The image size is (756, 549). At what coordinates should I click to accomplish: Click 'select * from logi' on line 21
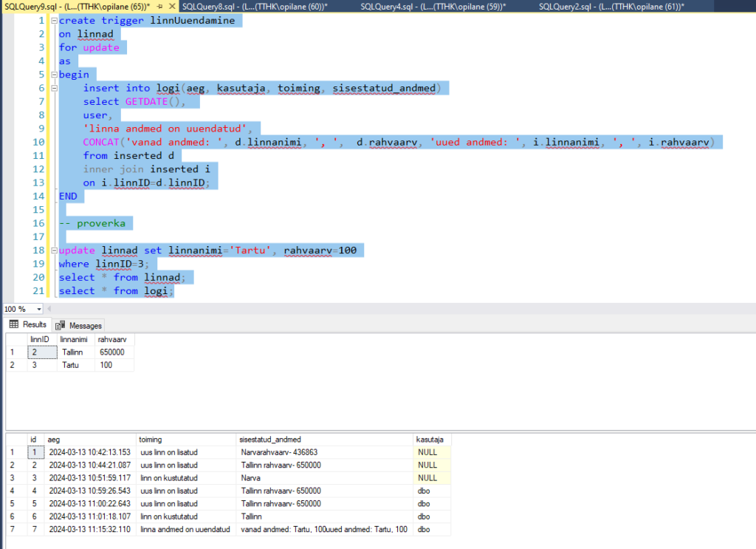115,291
